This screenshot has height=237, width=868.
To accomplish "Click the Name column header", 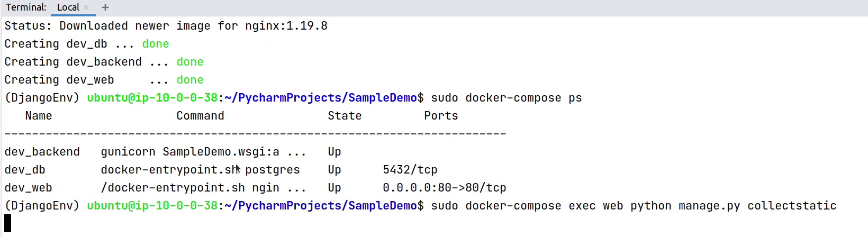I will 39,116.
